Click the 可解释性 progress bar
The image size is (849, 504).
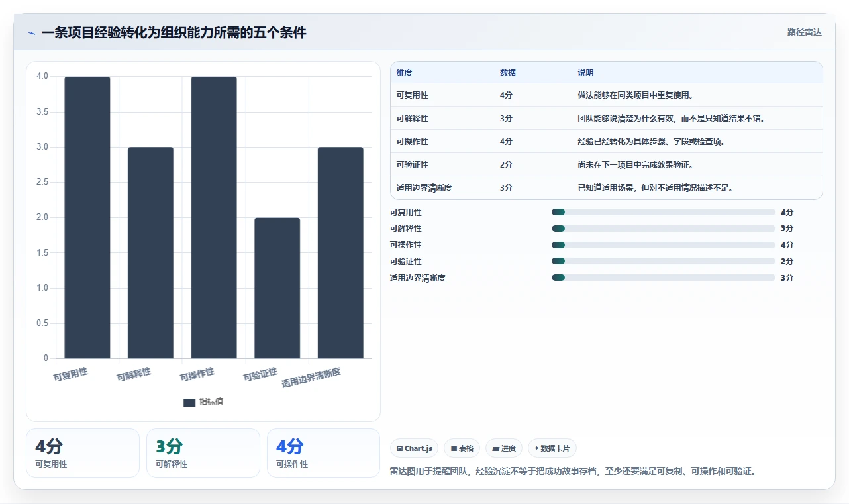(663, 228)
